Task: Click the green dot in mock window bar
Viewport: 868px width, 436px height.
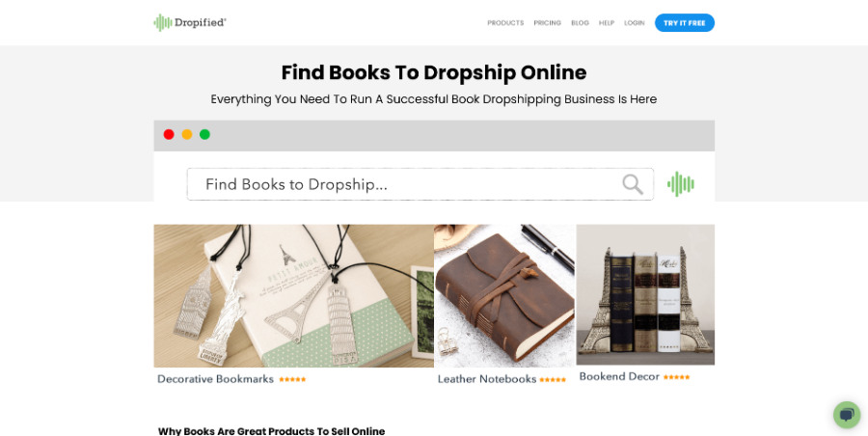Action: tap(204, 134)
